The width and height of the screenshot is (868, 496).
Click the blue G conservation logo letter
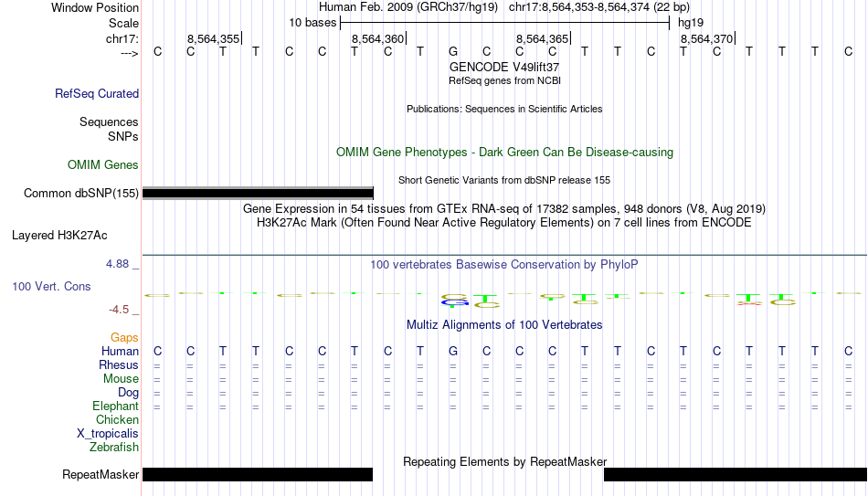click(454, 301)
